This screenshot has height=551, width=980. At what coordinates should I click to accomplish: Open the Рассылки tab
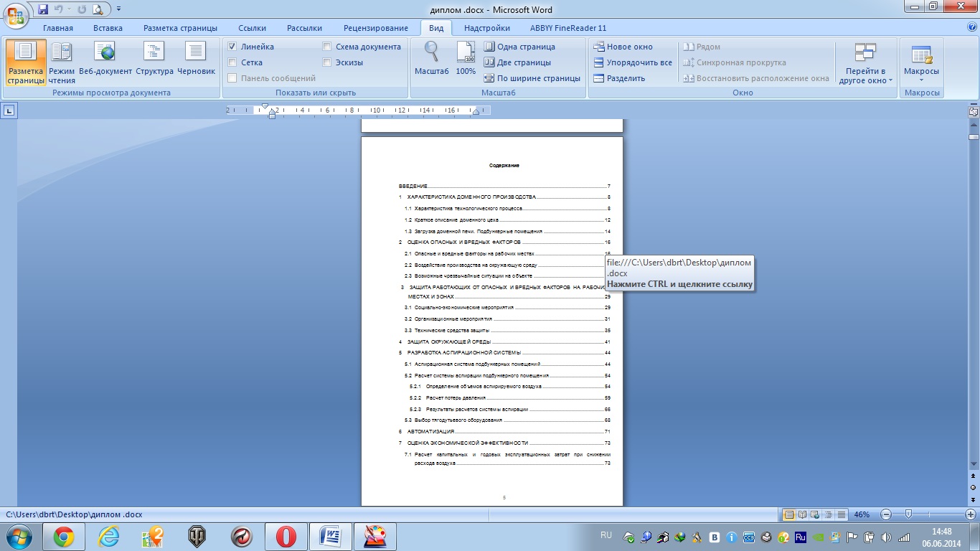304,28
